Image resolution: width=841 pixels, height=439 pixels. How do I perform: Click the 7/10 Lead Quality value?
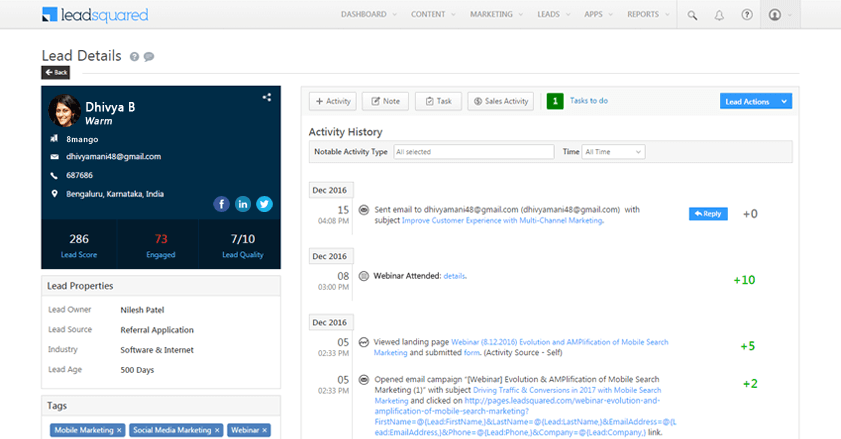pyautogui.click(x=242, y=239)
